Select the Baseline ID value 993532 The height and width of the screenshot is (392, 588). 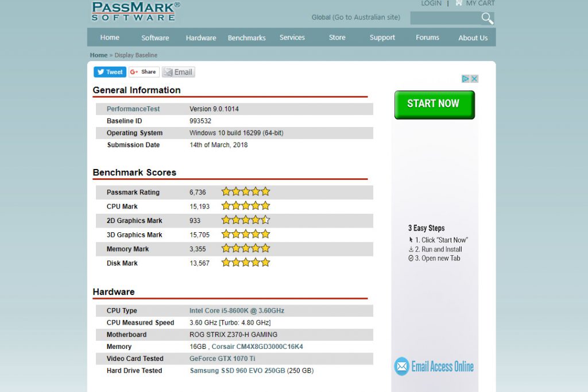coord(200,121)
